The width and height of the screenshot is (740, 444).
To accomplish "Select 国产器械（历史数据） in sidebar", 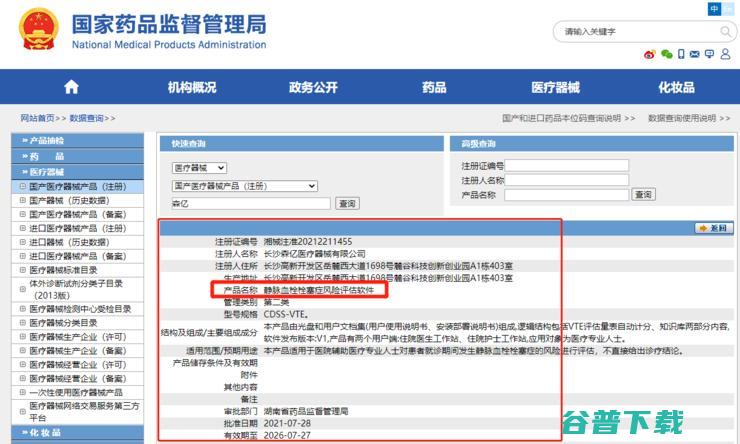I will point(69,201).
